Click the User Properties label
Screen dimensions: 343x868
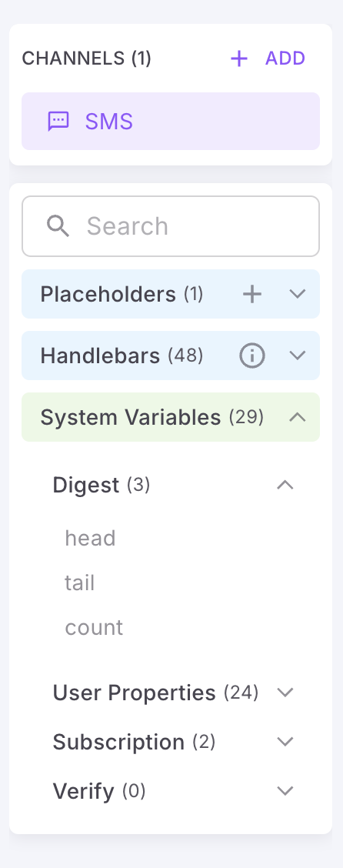pyautogui.click(x=134, y=692)
